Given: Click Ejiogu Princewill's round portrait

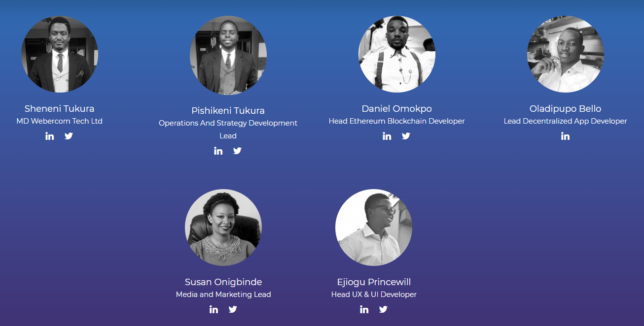Looking at the screenshot, I should [374, 228].
